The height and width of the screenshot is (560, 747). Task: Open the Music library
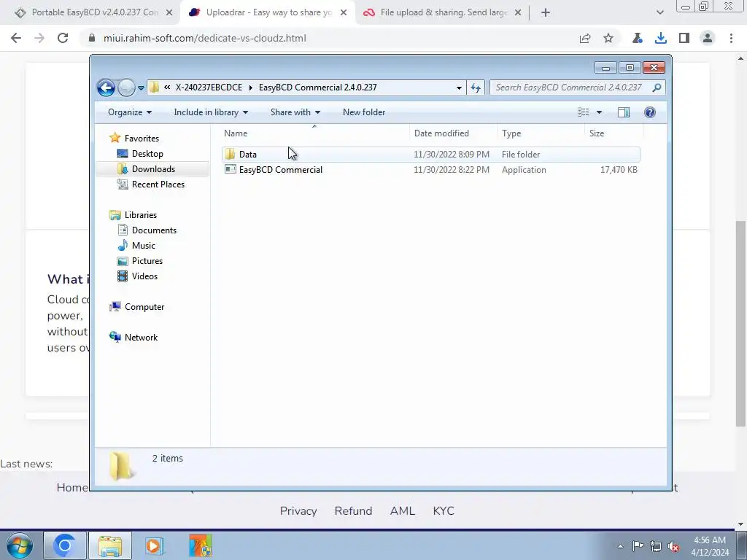point(144,246)
